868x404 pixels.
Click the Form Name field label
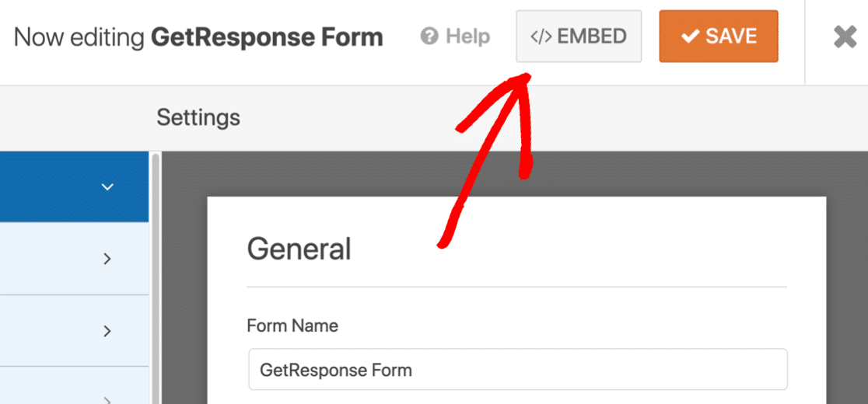292,326
